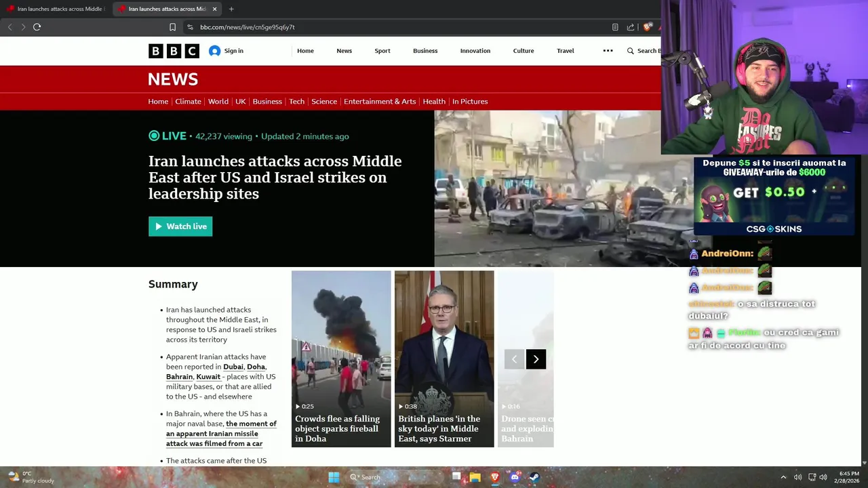This screenshot has width=868, height=488.
Task: Open Brave Shields lion icon
Action: click(648, 27)
